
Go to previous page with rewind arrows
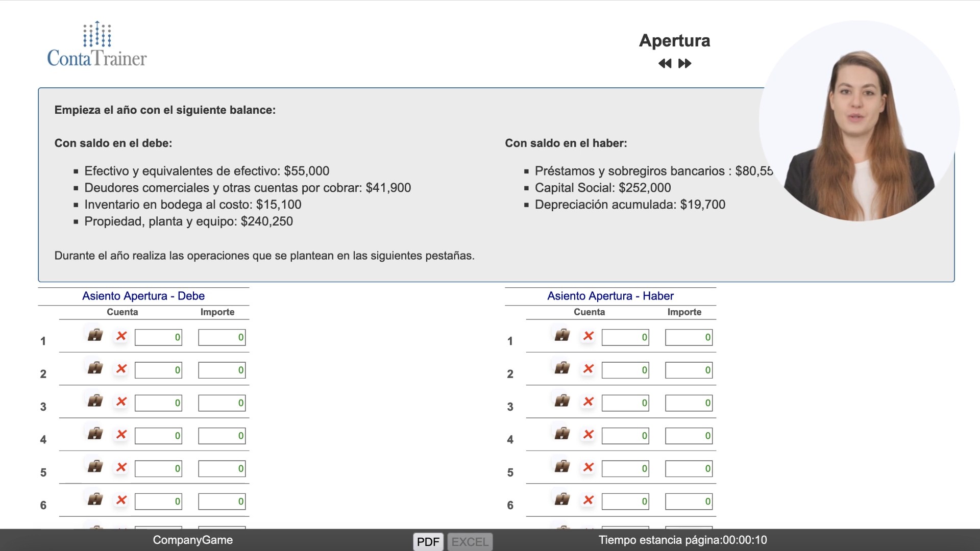coord(665,63)
